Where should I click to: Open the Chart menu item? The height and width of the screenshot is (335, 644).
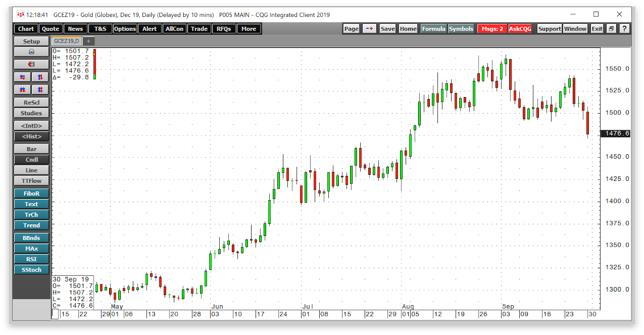pos(26,29)
